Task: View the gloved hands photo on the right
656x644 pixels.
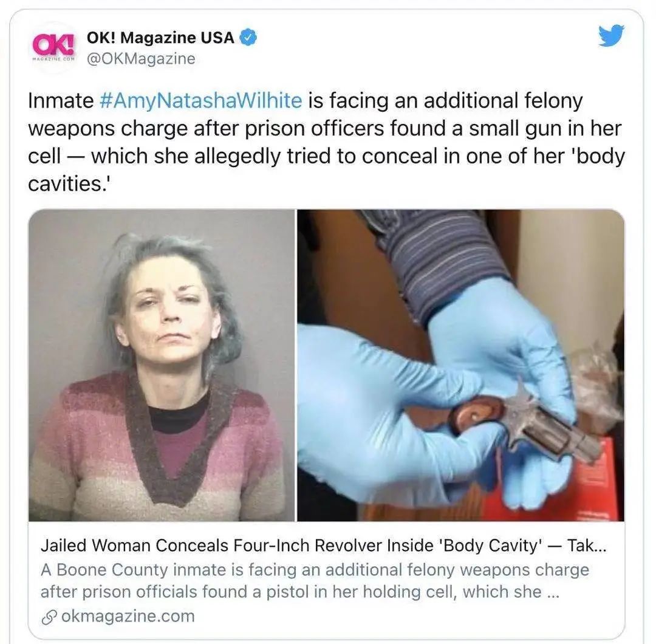Action: 460,365
